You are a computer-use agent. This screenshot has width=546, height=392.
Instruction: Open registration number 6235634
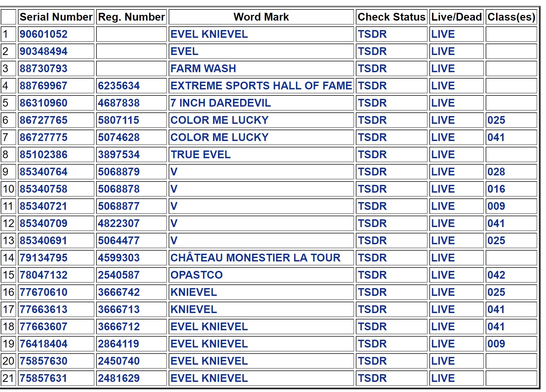[119, 86]
